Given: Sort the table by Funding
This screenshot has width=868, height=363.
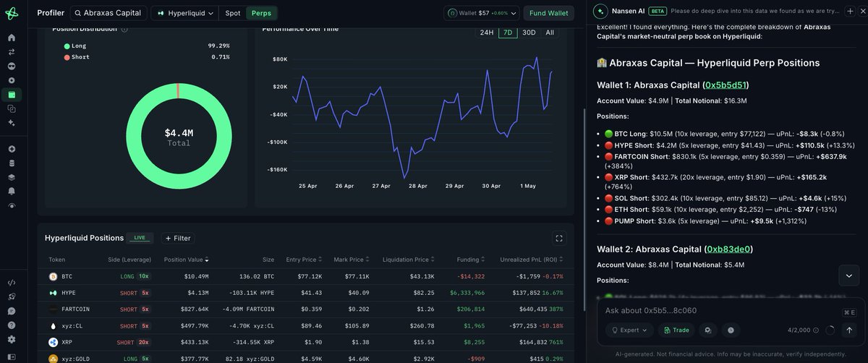Looking at the screenshot, I should tap(471, 260).
